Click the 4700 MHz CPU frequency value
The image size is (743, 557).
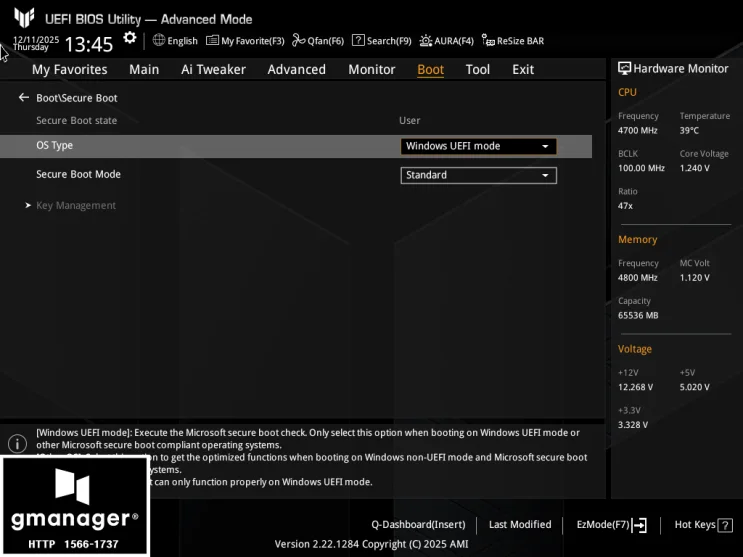coord(637,130)
